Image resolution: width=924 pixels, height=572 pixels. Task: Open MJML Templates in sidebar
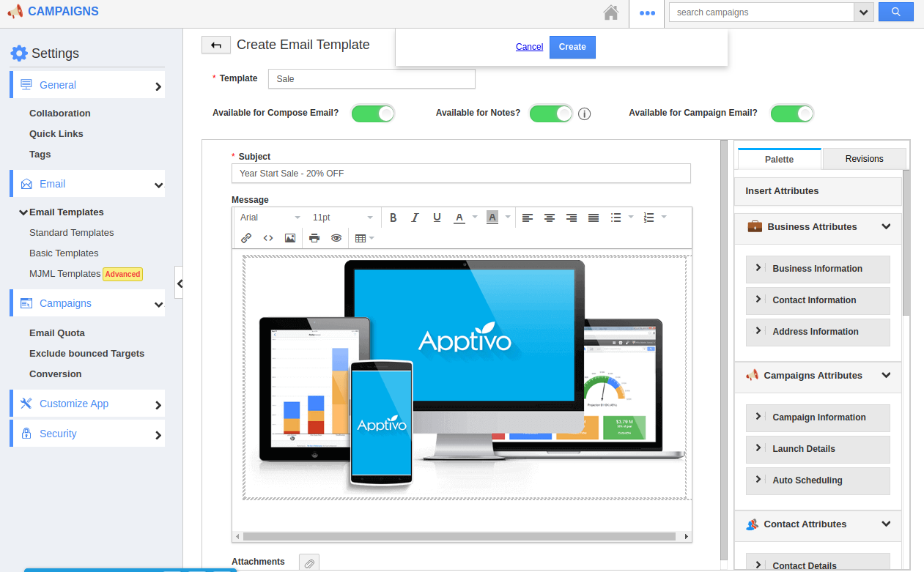pyautogui.click(x=64, y=274)
